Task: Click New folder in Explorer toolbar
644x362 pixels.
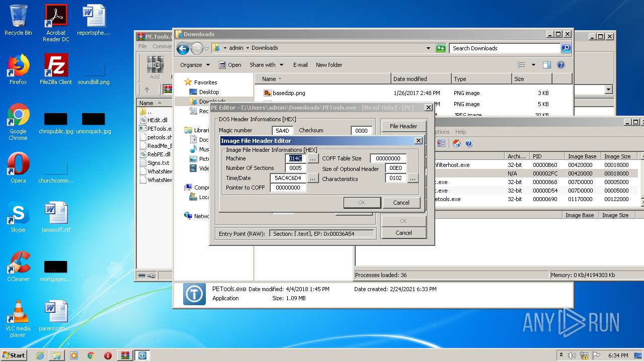Action: [329, 65]
